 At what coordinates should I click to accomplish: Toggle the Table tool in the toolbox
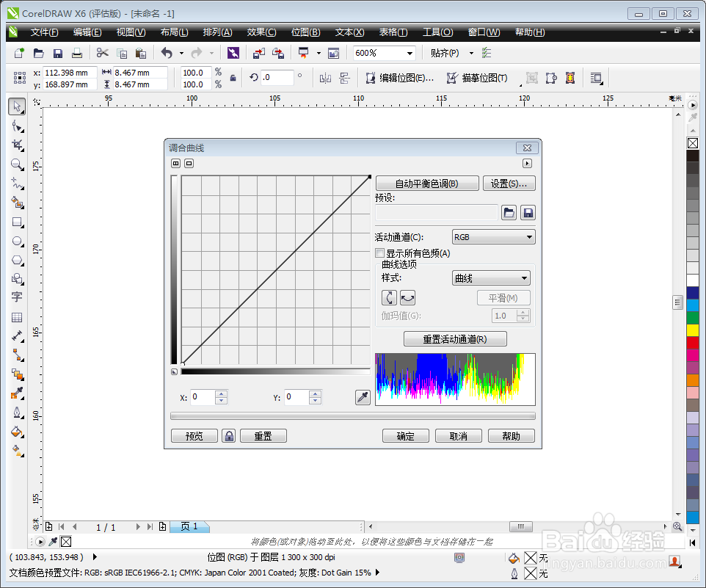coord(18,316)
